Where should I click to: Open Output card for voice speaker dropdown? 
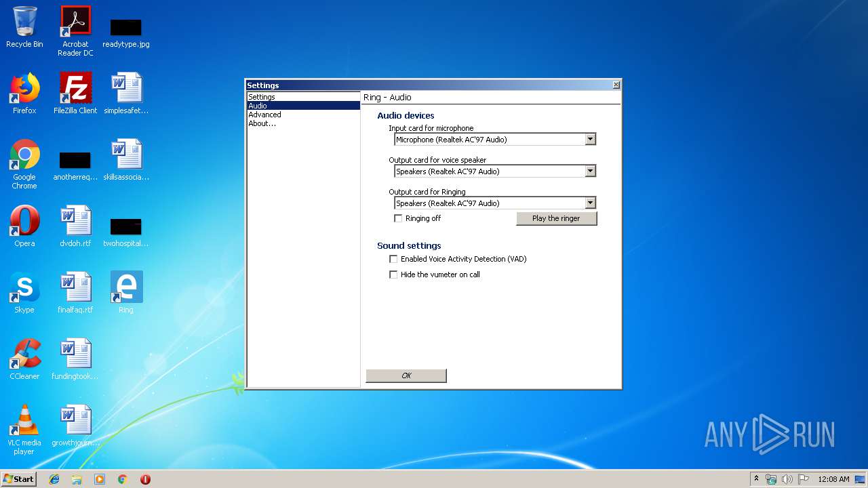click(x=590, y=171)
